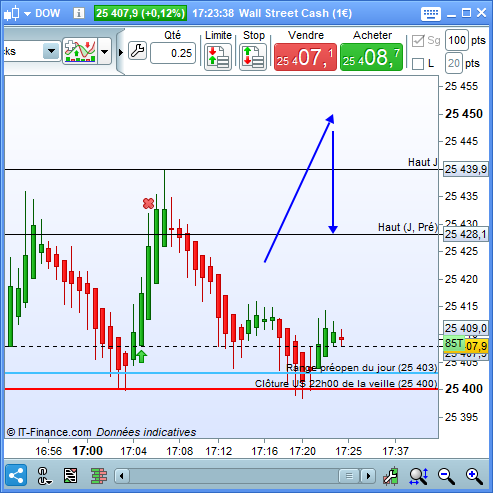Expand the chart style dropdown arrow

(27, 14)
